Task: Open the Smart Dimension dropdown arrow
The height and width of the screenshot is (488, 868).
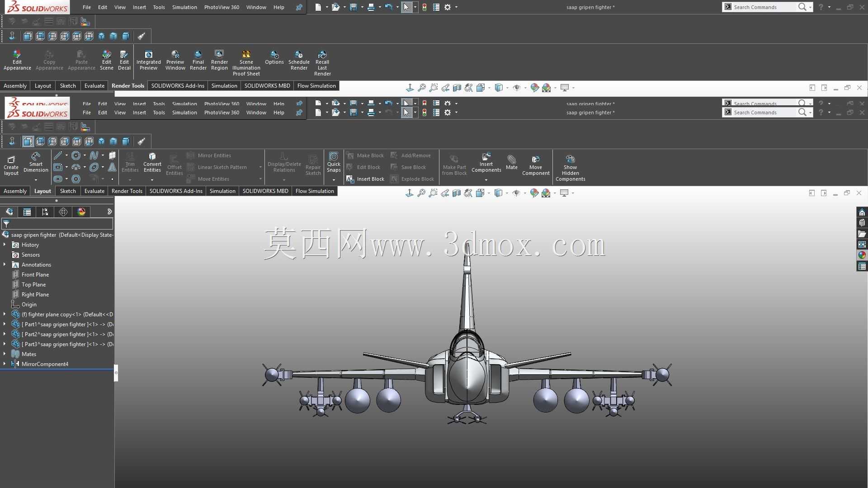Action: click(36, 180)
